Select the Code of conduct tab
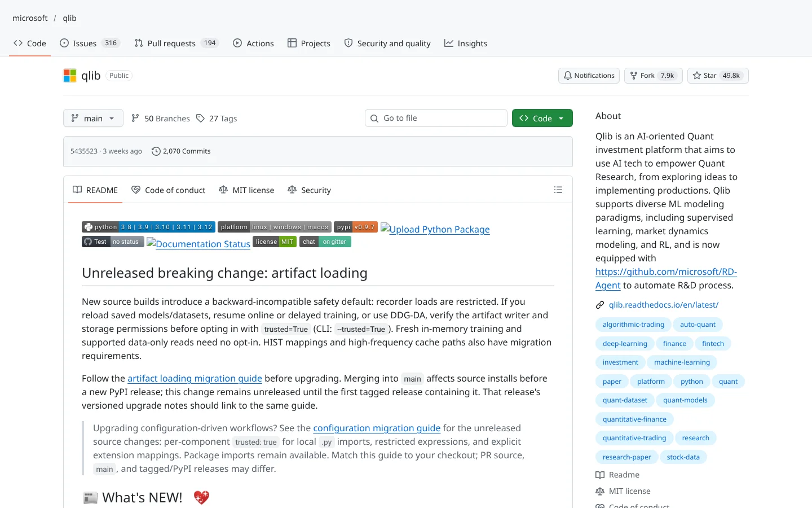Viewport: 812px width, 508px height. [x=169, y=190]
